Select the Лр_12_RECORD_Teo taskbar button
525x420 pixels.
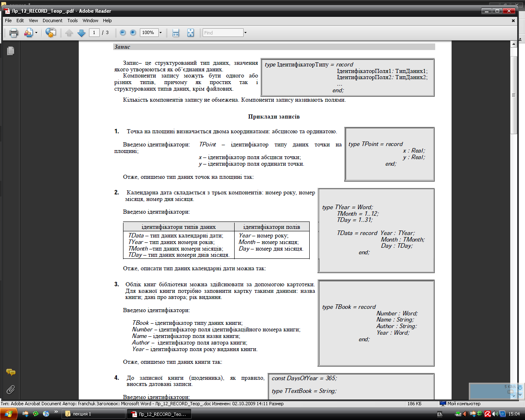159,414
